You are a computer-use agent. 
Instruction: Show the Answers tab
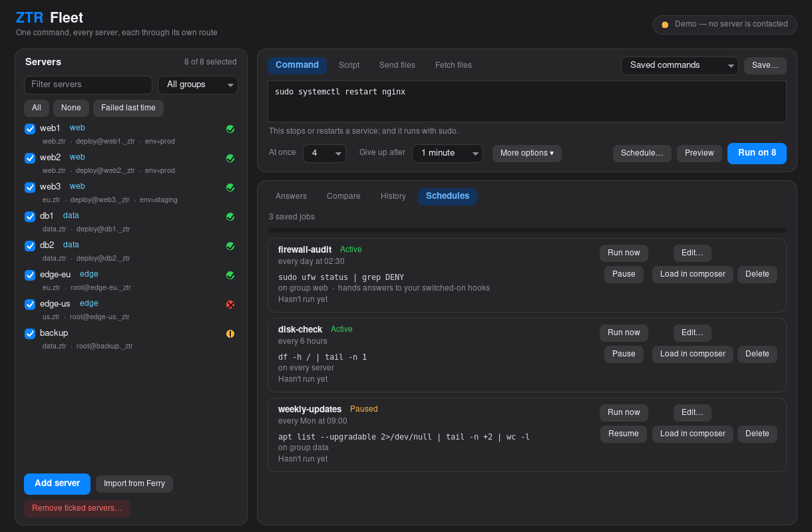tap(291, 196)
